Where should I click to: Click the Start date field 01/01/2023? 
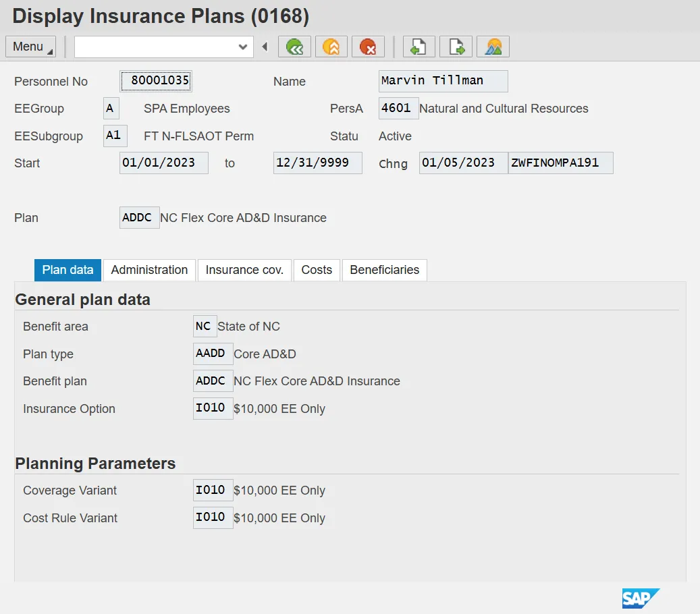point(164,163)
